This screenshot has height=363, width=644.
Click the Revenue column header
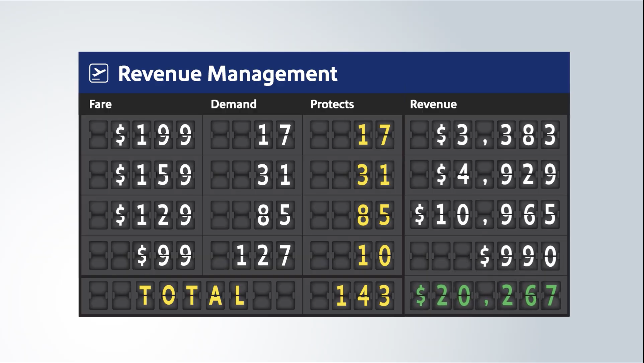click(x=433, y=104)
